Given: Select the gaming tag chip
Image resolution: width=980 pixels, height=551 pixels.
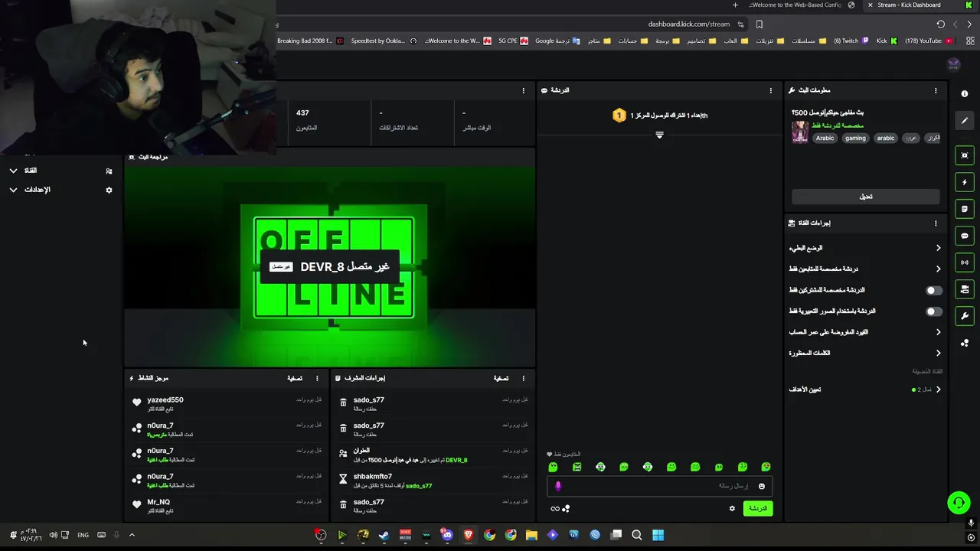Looking at the screenshot, I should click(855, 139).
